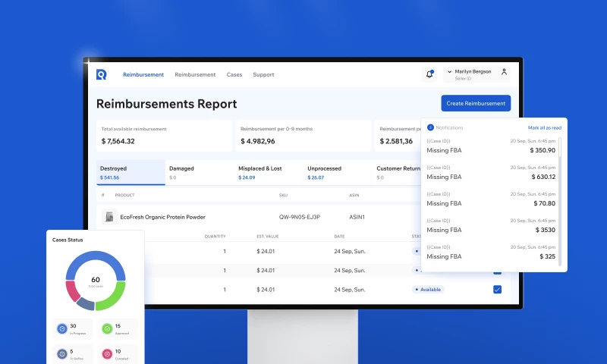Click the Cases Status panel title

68,240
